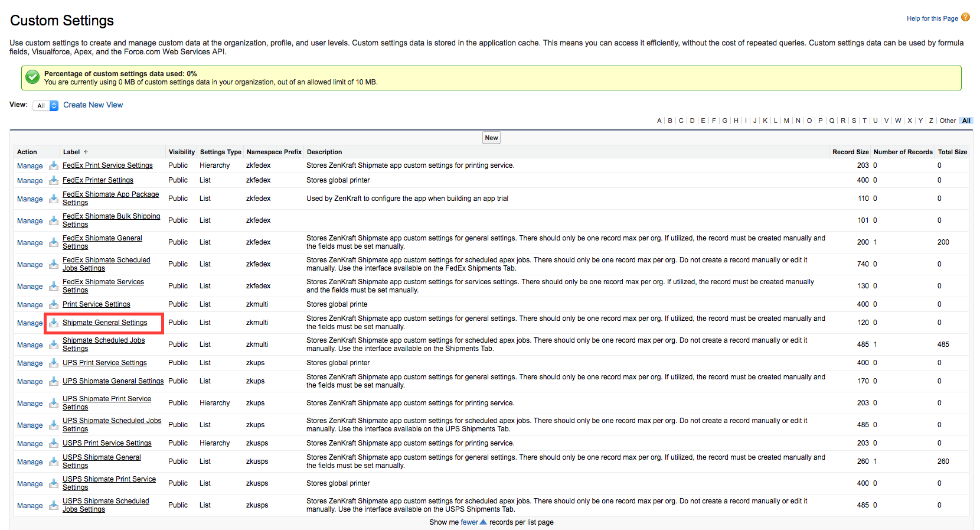This screenshot has height=530, width=980.
Task: Click the zkmulti prefix in Print Service Settings row
Action: click(x=257, y=304)
